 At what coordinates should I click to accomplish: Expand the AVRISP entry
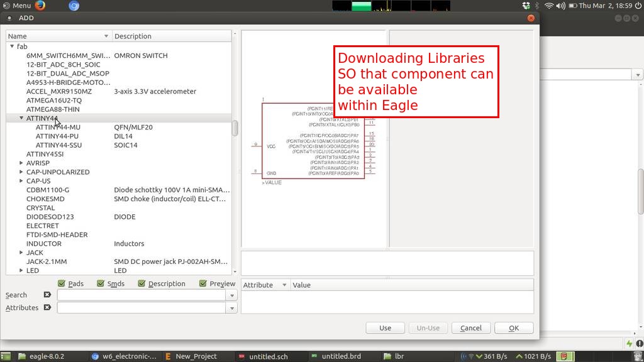[x=21, y=163]
